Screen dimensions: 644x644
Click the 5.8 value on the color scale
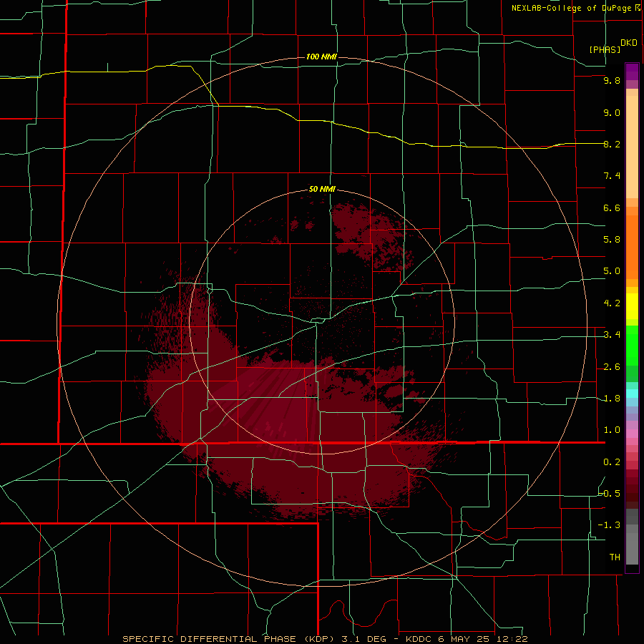click(x=612, y=239)
